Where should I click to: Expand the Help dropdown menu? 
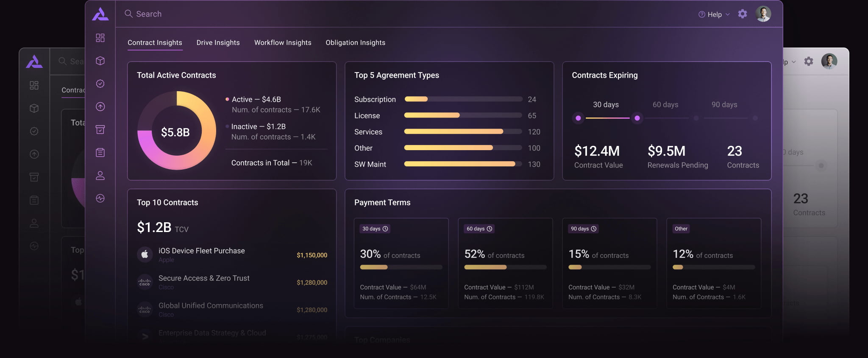714,14
